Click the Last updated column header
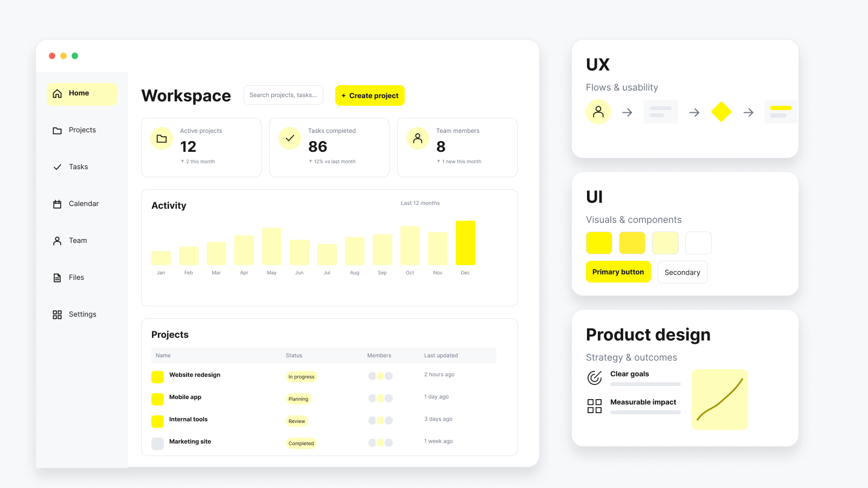Screen dimensions: 868x488 click(441, 356)
